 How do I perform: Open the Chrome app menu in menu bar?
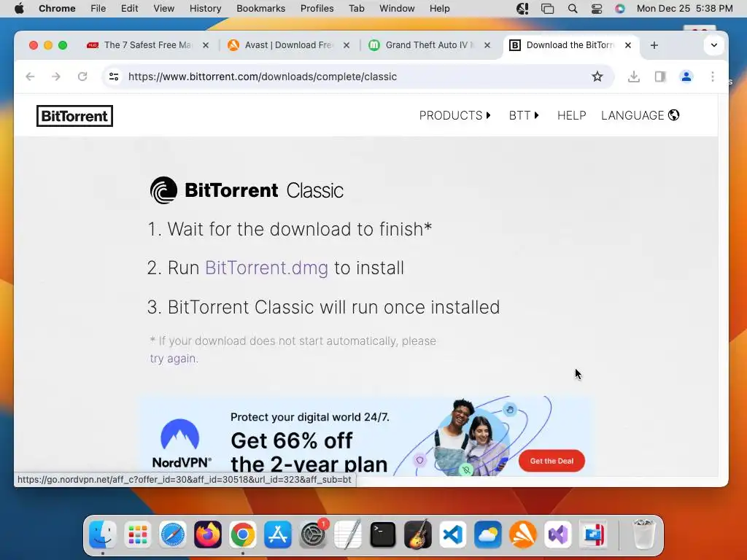(57, 9)
